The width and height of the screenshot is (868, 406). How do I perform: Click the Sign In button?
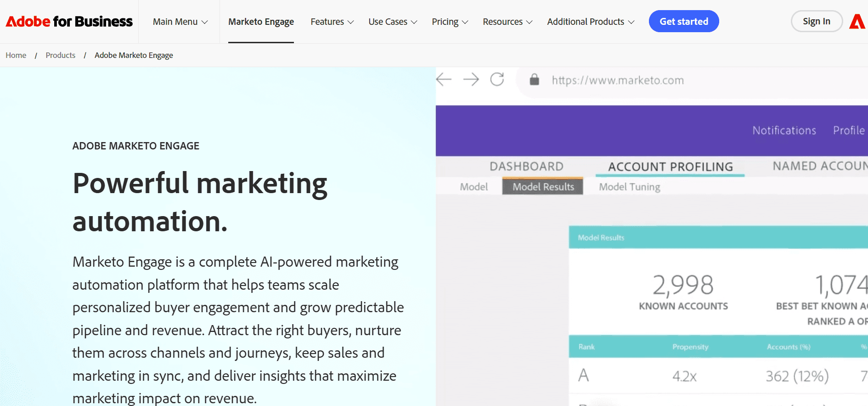pyautogui.click(x=817, y=21)
